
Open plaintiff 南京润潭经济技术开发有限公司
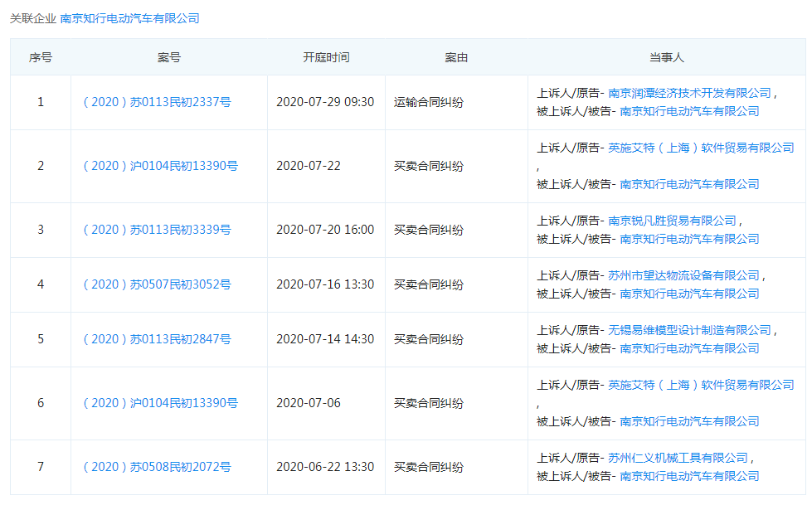689,93
